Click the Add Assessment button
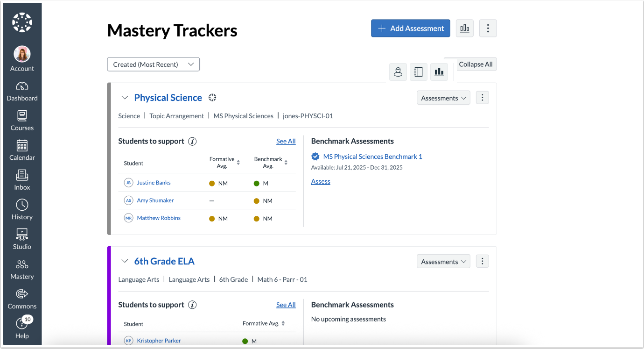 point(410,28)
